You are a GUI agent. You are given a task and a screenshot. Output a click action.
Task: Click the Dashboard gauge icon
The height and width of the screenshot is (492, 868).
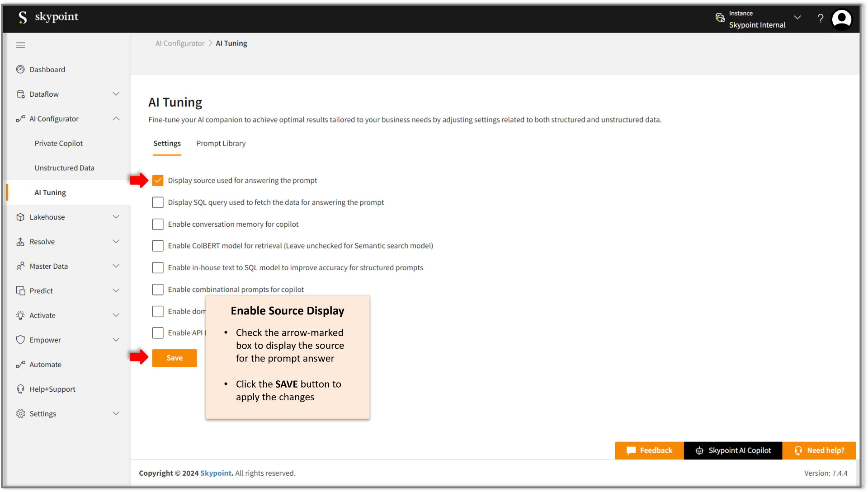[20, 70]
